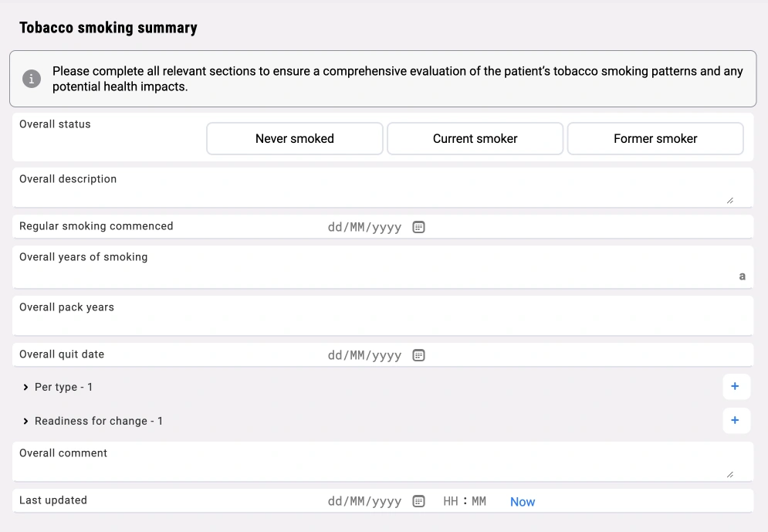Image resolution: width=768 pixels, height=532 pixels.
Task: Select Current smoker status
Action: coord(475,139)
